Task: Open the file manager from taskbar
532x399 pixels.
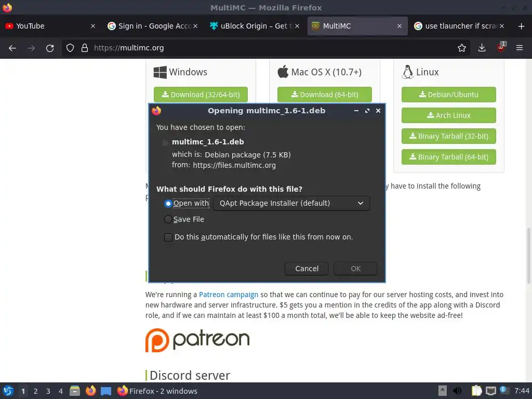Action: tap(75, 391)
